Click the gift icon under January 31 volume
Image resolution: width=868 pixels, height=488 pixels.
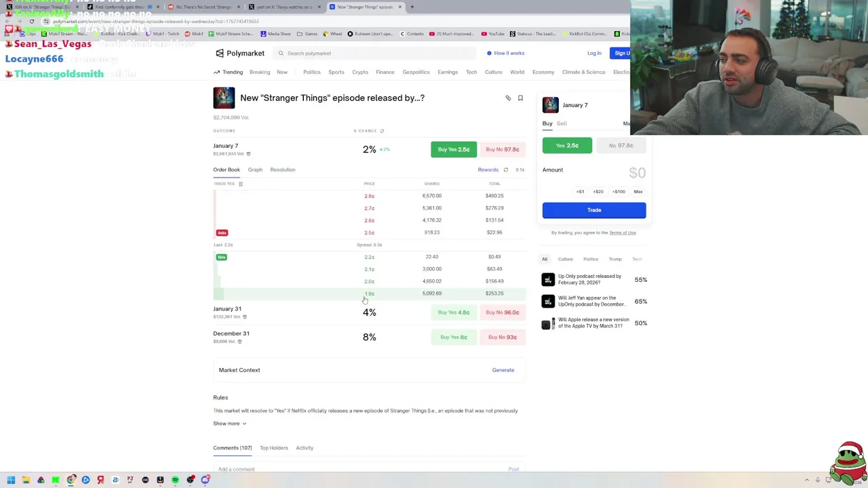[245, 317]
